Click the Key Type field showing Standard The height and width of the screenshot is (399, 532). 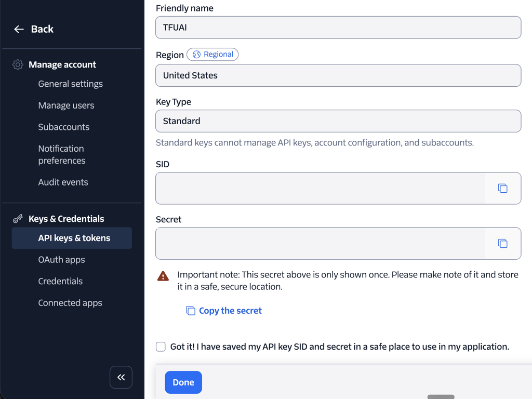tap(338, 121)
